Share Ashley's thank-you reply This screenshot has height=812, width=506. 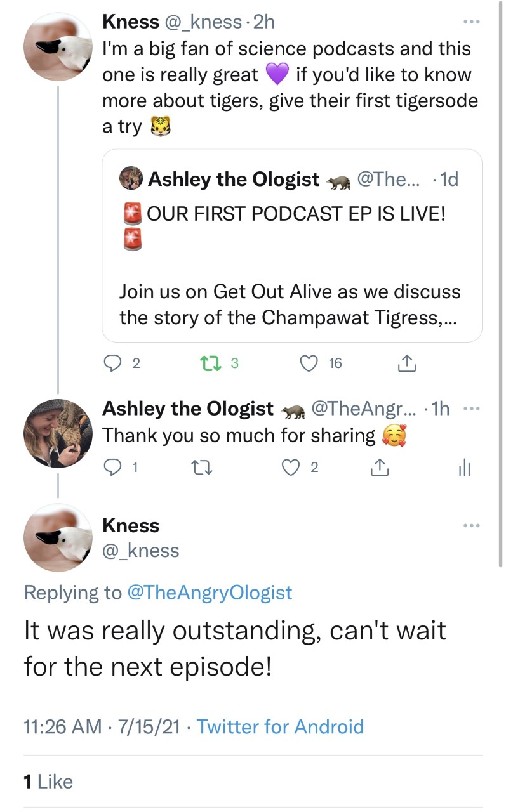(x=378, y=468)
